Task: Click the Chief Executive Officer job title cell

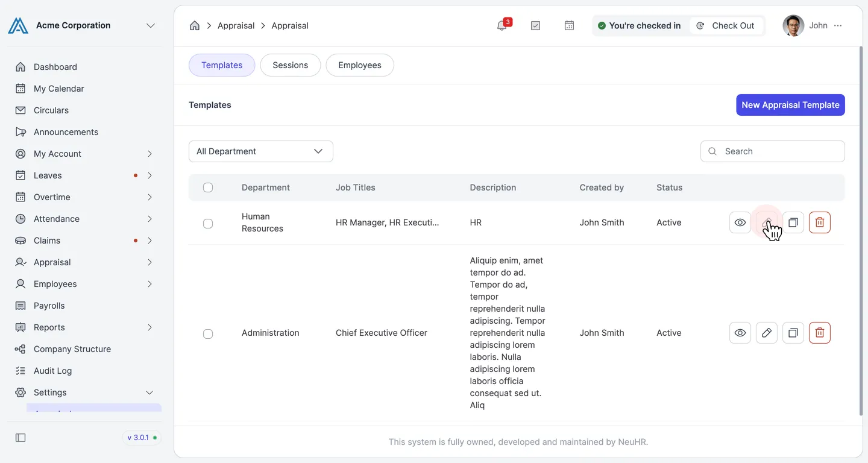Action: coord(382,333)
